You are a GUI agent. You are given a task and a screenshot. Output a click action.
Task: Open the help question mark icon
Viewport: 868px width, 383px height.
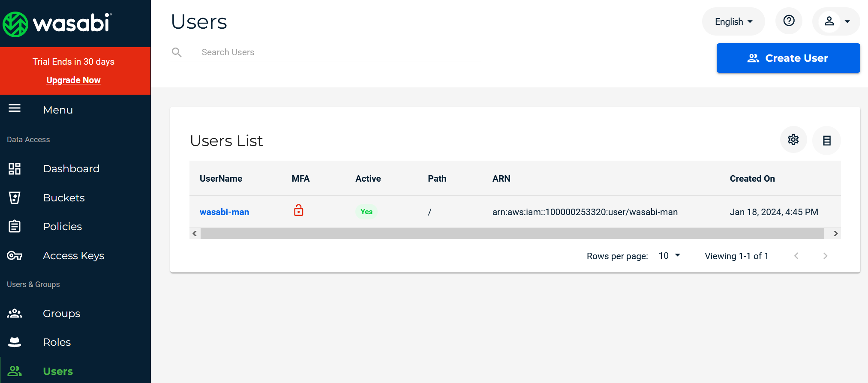pyautogui.click(x=789, y=21)
